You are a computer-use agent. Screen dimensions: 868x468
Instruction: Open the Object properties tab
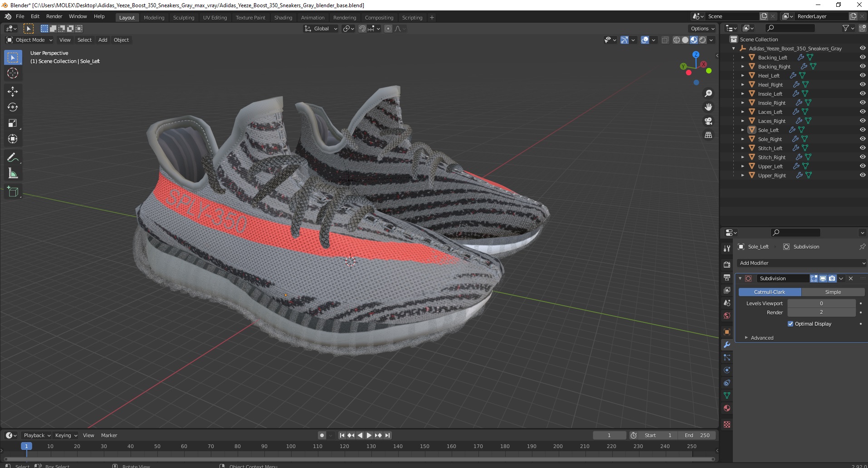point(727,332)
